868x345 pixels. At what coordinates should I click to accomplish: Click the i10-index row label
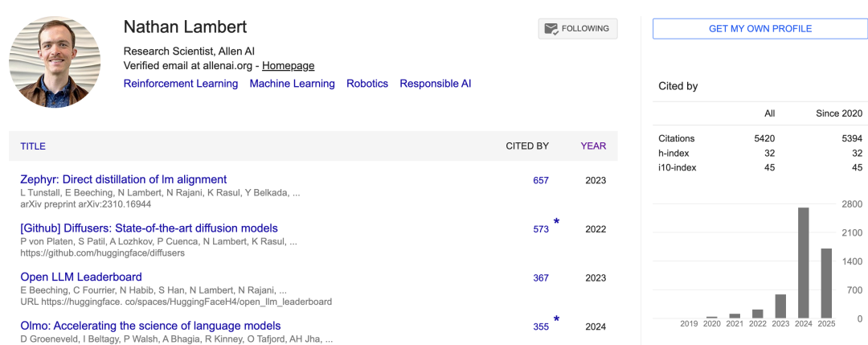click(x=678, y=167)
